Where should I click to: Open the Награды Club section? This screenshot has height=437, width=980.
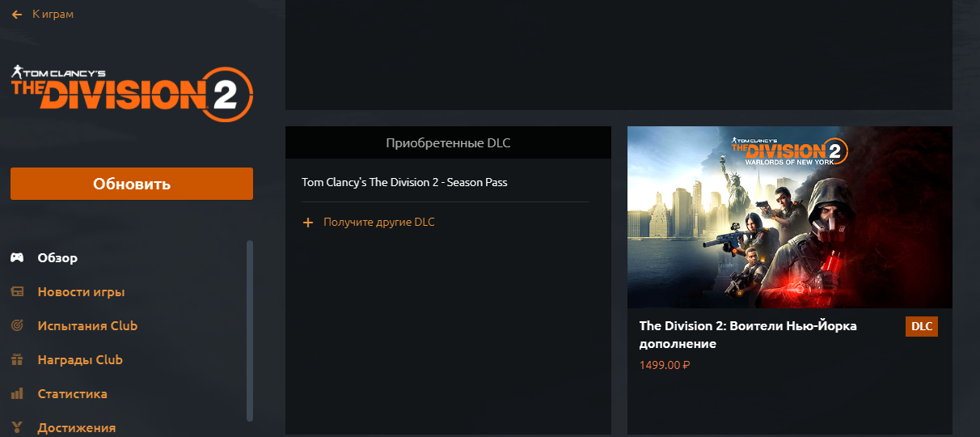80,360
